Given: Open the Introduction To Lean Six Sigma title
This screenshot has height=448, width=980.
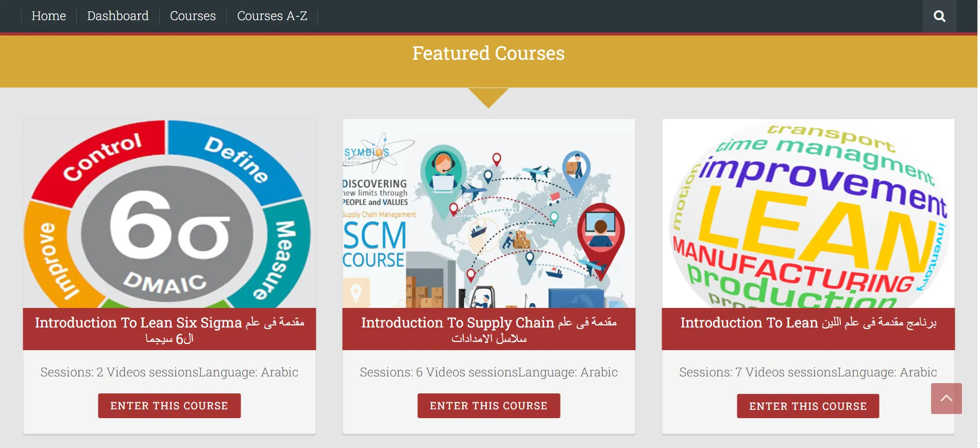Looking at the screenshot, I should point(170,329).
